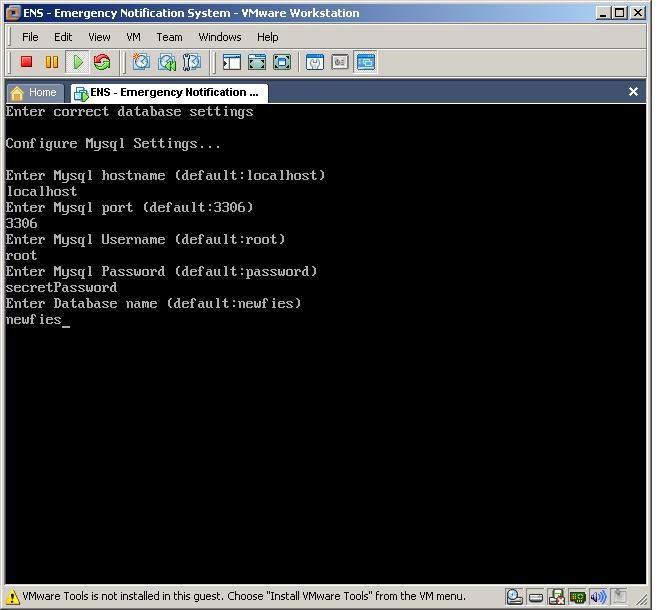Suspend the virtual machine with the pause icon
The height and width of the screenshot is (610, 668).
pyautogui.click(x=52, y=62)
